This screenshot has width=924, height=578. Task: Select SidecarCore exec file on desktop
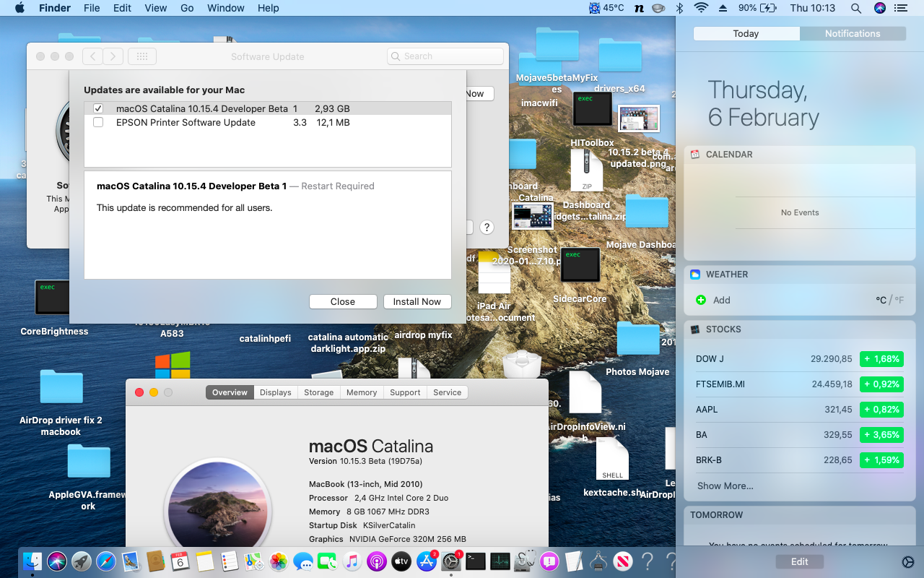[x=580, y=275]
